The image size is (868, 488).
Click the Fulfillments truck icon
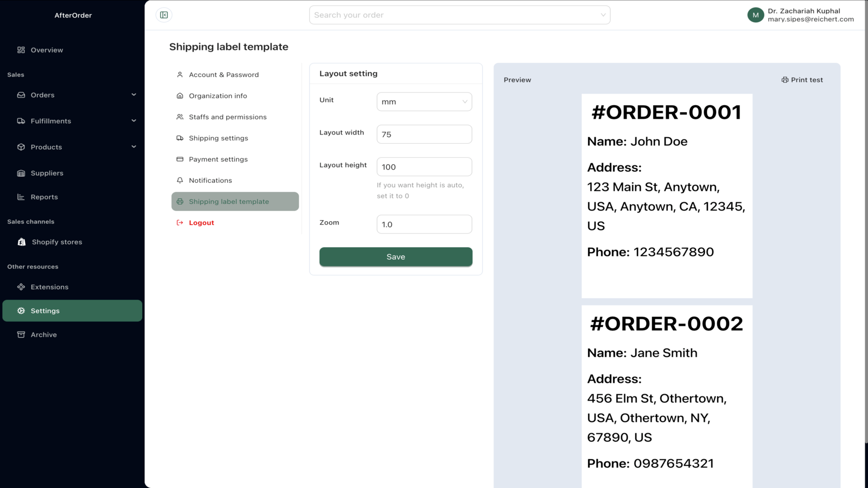[x=21, y=121]
